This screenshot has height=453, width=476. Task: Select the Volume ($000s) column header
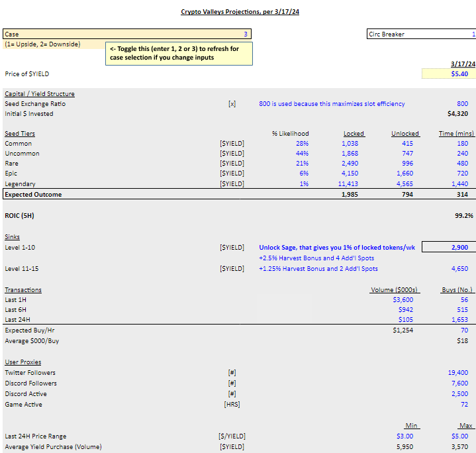[395, 289]
